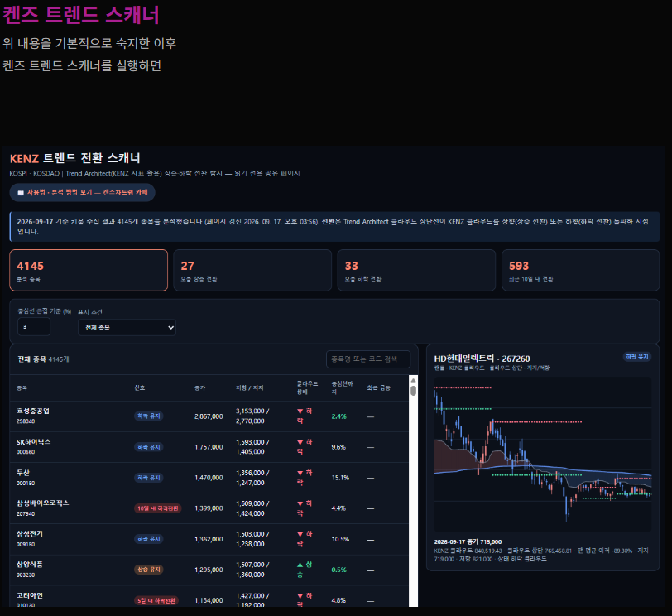
Task: Select the 고려아연 stock name
Action: click(30, 595)
